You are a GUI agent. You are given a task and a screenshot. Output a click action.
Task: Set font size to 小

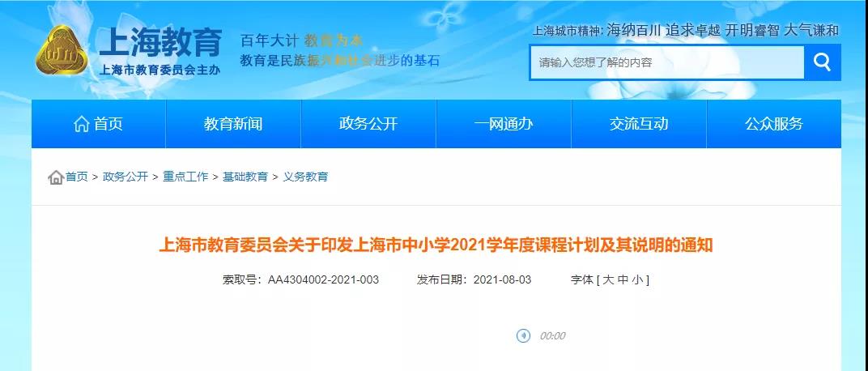click(x=636, y=279)
